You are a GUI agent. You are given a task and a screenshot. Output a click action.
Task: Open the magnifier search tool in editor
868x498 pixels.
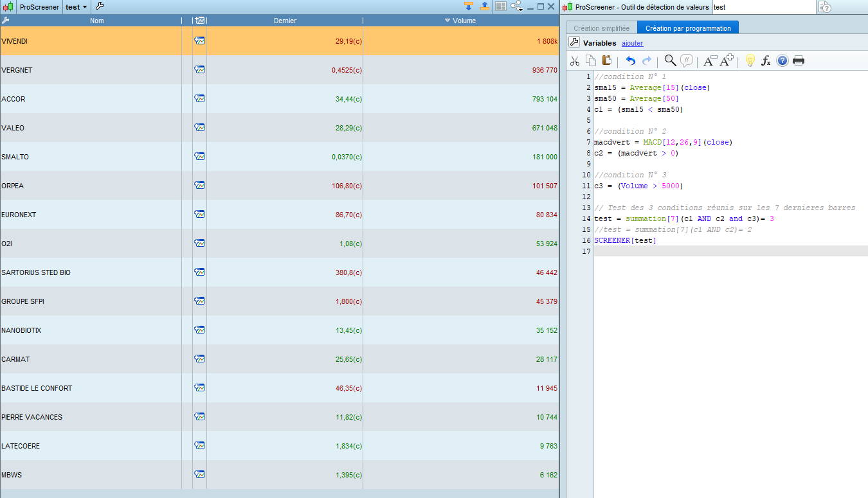(x=670, y=60)
